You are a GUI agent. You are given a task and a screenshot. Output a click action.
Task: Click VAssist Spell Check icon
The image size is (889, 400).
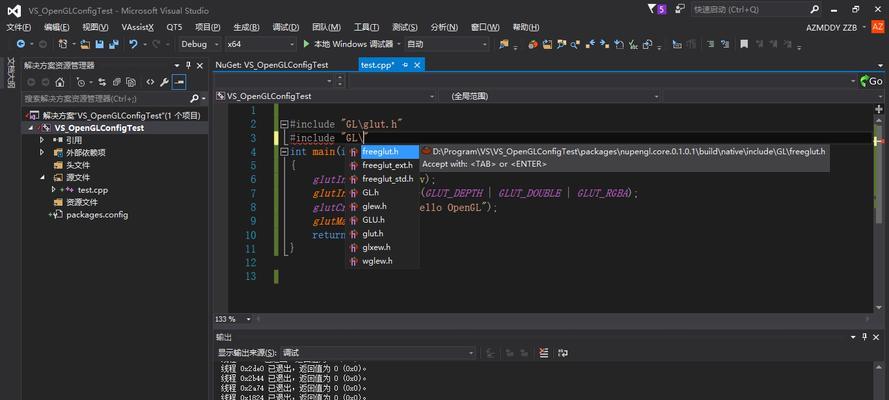[633, 44]
